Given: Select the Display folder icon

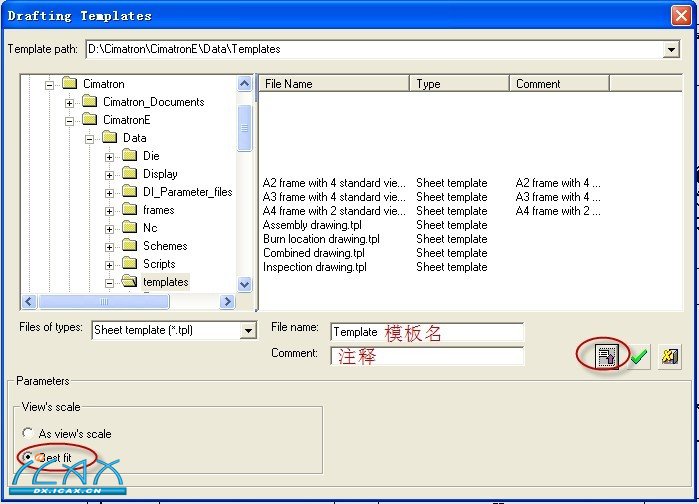Looking at the screenshot, I should point(130,173).
